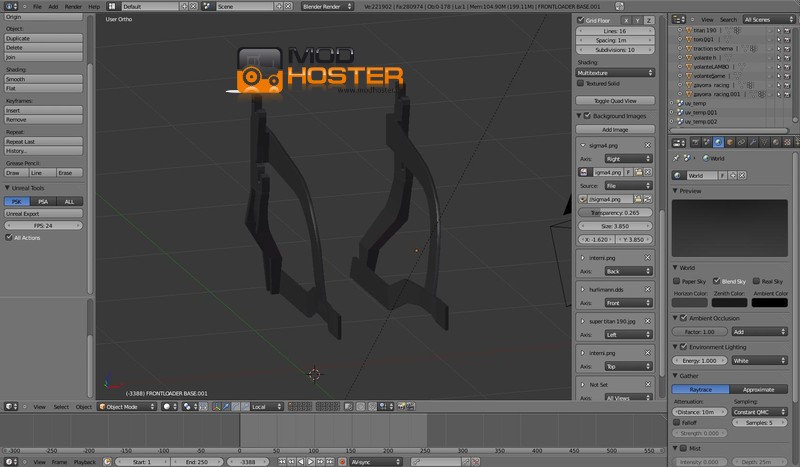Viewport: 800px width, 467px height.
Task: Open the Modifiers wrench tab icon
Action: click(x=753, y=143)
